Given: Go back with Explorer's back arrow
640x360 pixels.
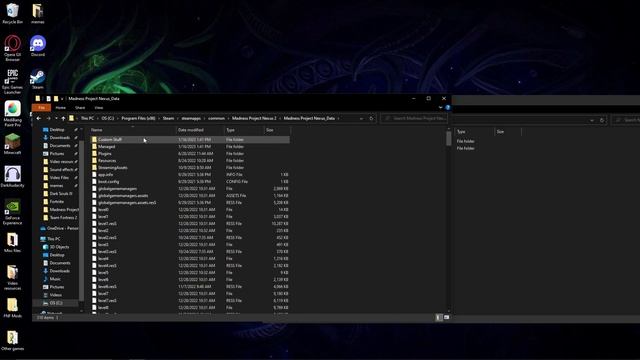Looking at the screenshot, I should 39,118.
